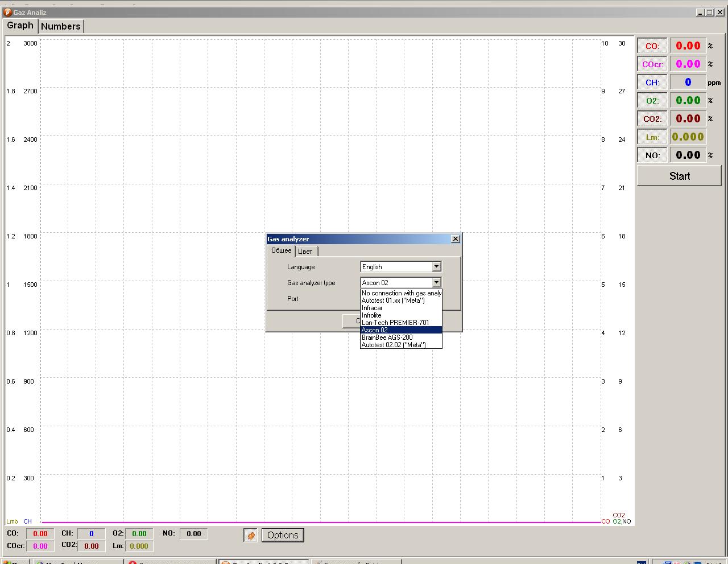Click the CO: label button in right panel
The image size is (728, 564).
click(x=652, y=46)
